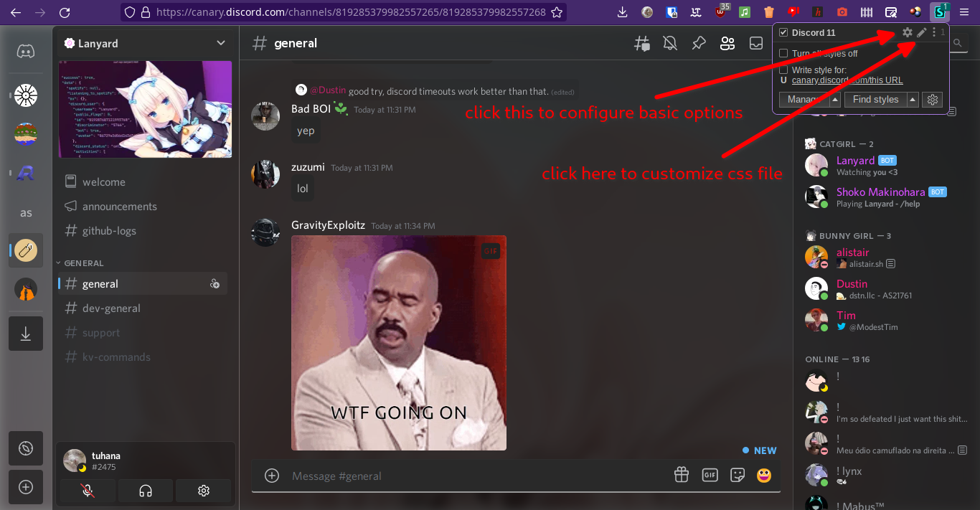The image size is (980, 510).
Task: Open Firefox downloads arrow
Action: coord(623,12)
